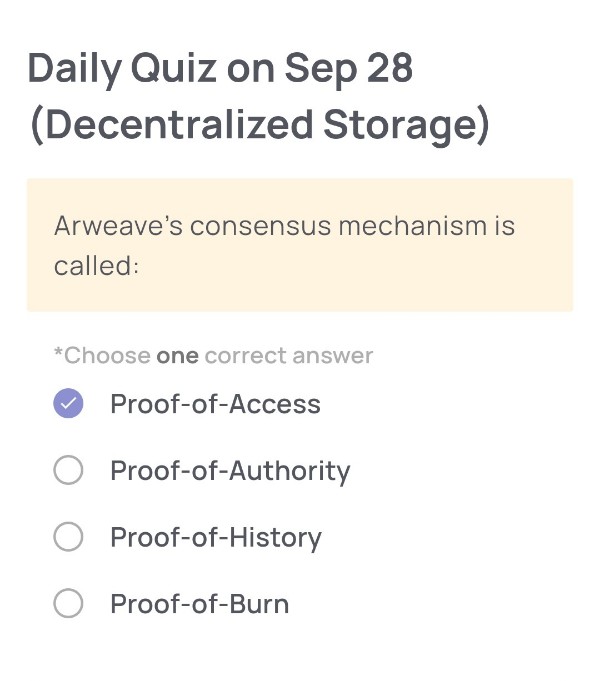Tap the Proof-of-Burn answer label
The height and width of the screenshot is (681, 600).
pos(200,604)
